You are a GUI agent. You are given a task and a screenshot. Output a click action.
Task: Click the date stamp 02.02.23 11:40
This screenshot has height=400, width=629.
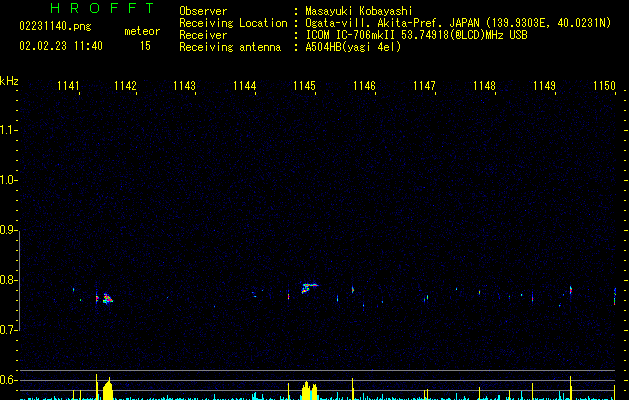point(61,46)
